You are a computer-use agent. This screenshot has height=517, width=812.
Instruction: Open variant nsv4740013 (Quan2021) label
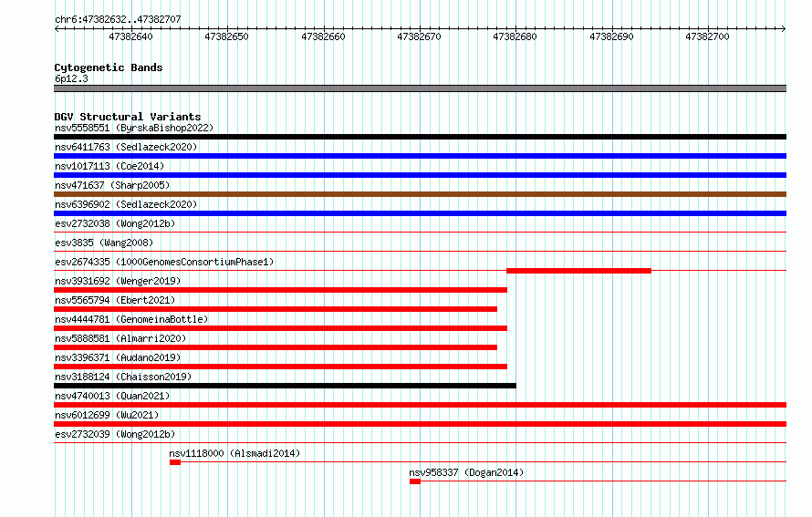pyautogui.click(x=112, y=396)
